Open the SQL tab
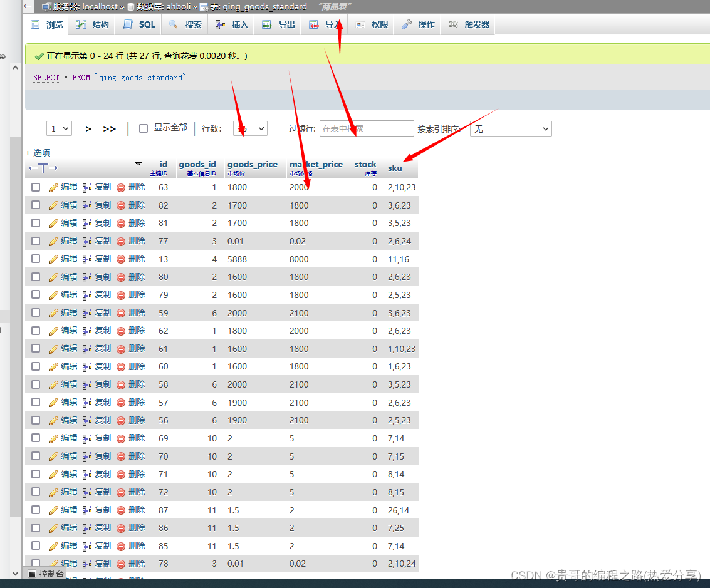Screen dimensions: 710x588 tap(139, 24)
